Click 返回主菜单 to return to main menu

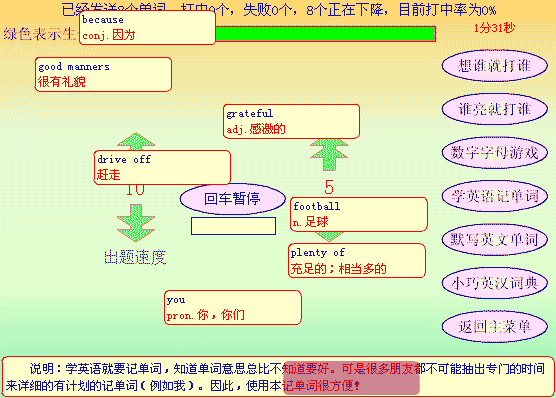[x=495, y=327]
